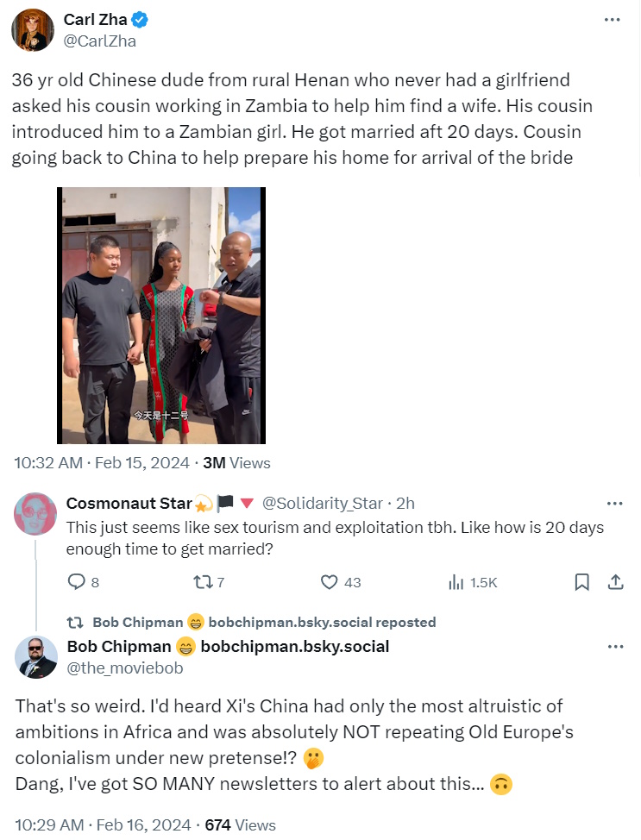Play the embedded video of three people
The width and height of the screenshot is (641, 840).
pos(161,316)
